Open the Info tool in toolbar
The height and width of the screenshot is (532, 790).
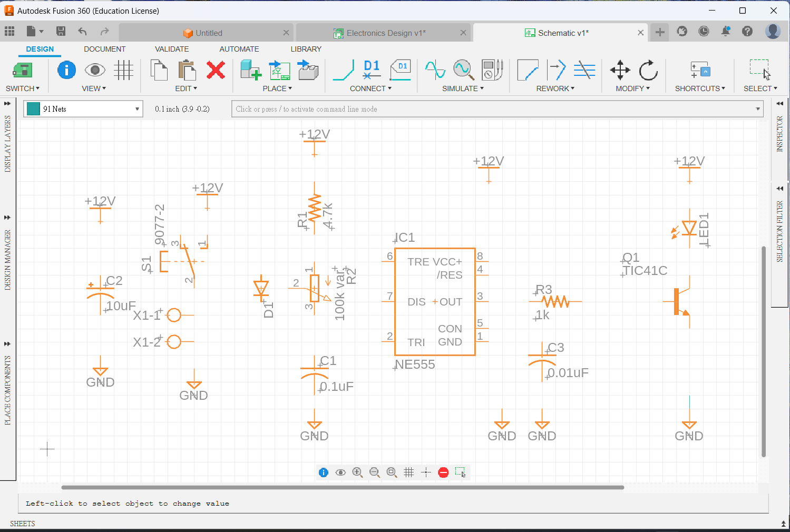[66, 70]
